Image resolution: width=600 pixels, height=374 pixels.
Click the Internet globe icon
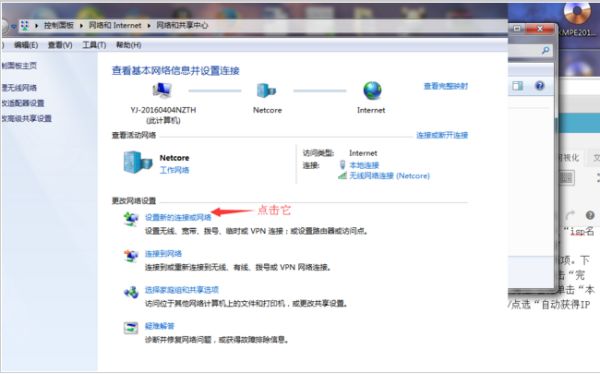tap(372, 91)
